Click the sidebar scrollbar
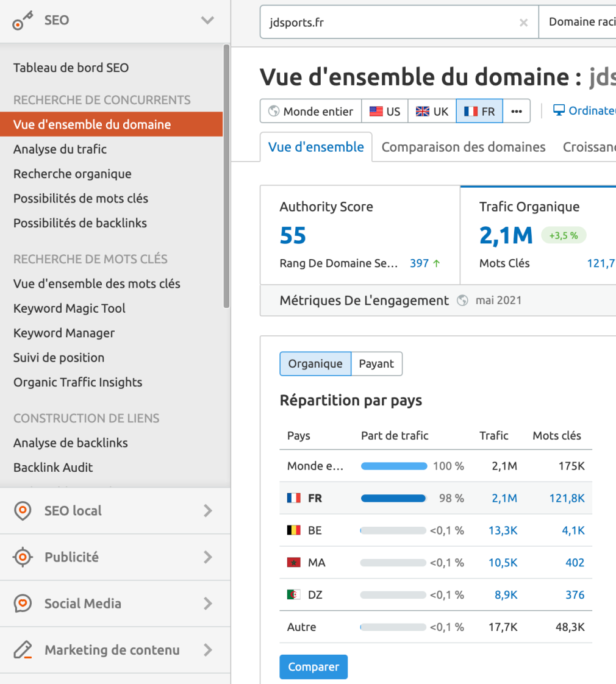 (226, 176)
